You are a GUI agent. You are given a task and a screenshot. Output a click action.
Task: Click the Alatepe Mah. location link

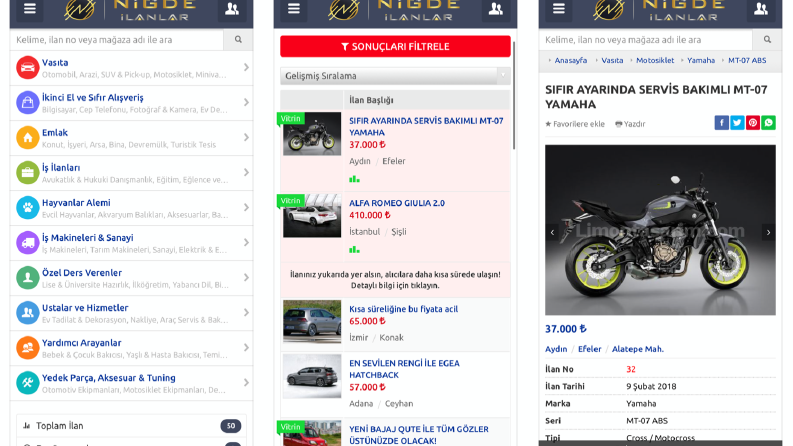[638, 349]
